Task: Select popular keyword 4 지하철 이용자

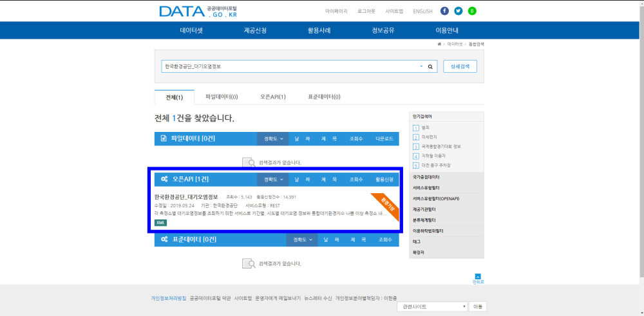Action: tap(433, 156)
